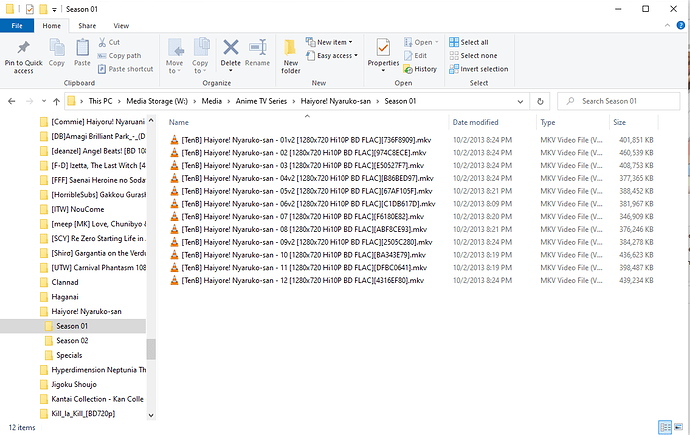This screenshot has width=690, height=435.
Task: Click Haiyore! Nyaruko-san breadcrumb
Action: coord(336,101)
